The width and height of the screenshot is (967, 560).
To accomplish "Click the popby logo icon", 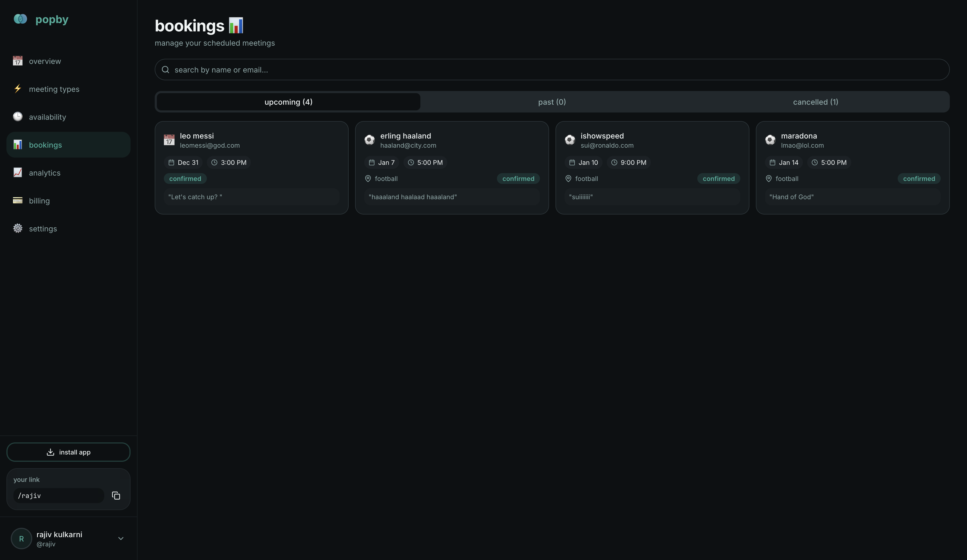I will tap(20, 19).
